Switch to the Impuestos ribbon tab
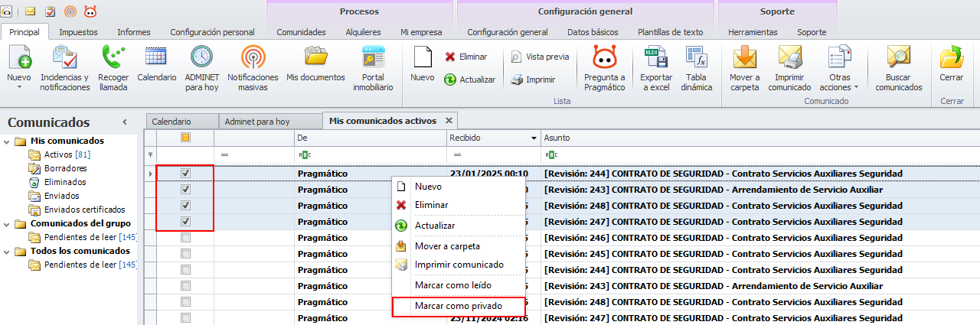 [x=78, y=32]
